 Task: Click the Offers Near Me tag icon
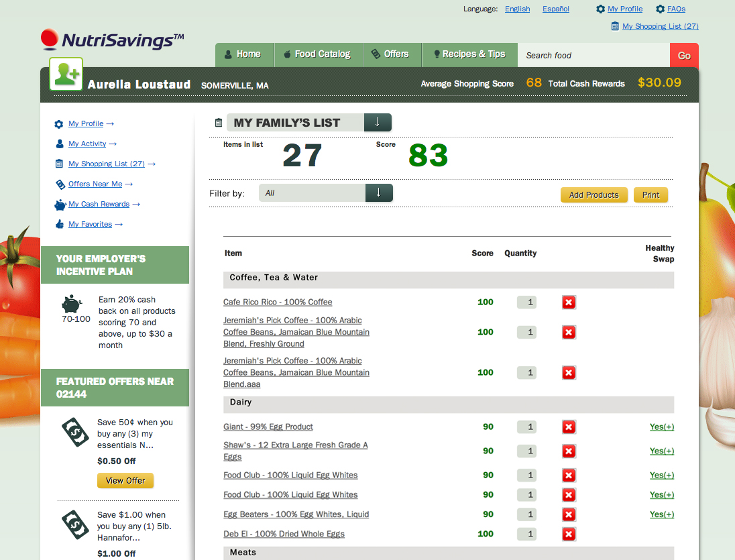(x=60, y=184)
